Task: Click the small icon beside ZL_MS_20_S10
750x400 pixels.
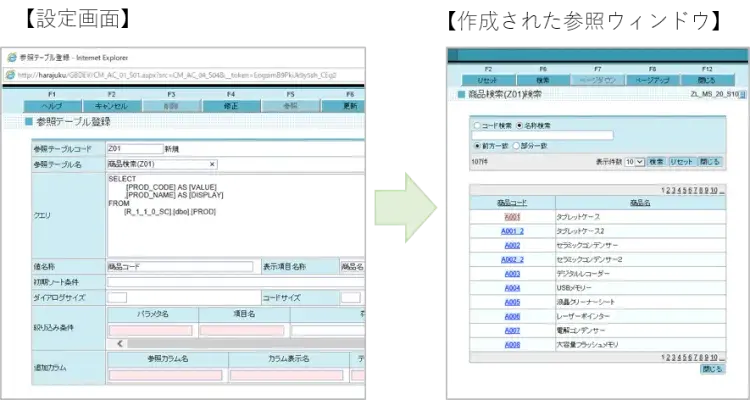Action: pos(742,95)
